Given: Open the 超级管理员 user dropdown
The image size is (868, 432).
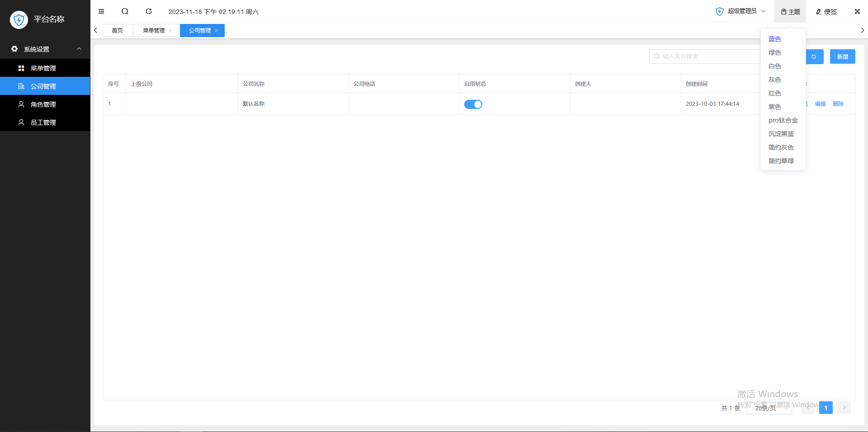Looking at the screenshot, I should click(x=741, y=11).
